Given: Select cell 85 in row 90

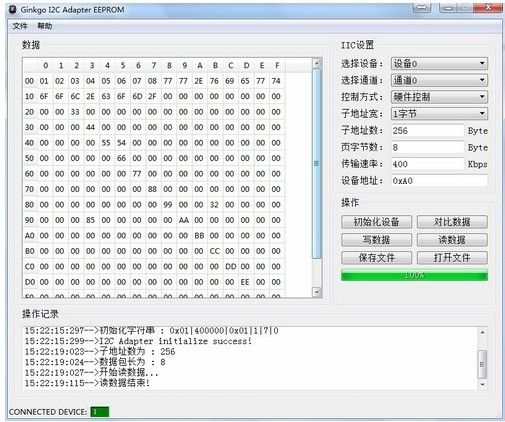Looking at the screenshot, I should [91, 220].
